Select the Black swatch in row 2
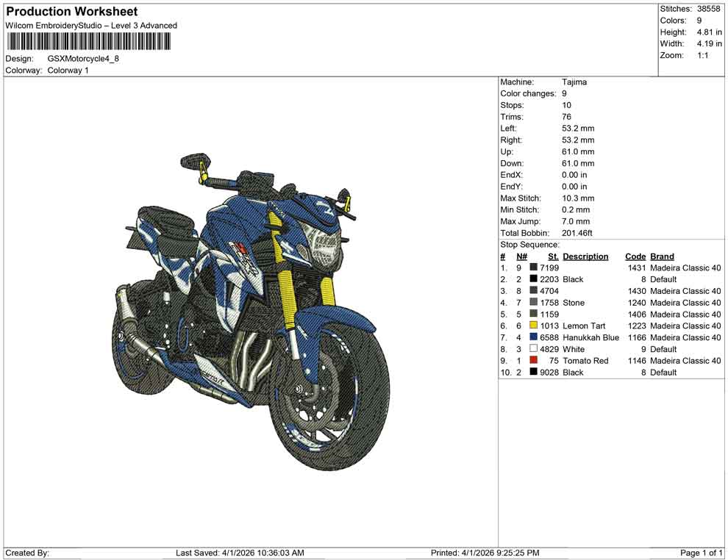The height and width of the screenshot is (560, 728). pos(534,279)
